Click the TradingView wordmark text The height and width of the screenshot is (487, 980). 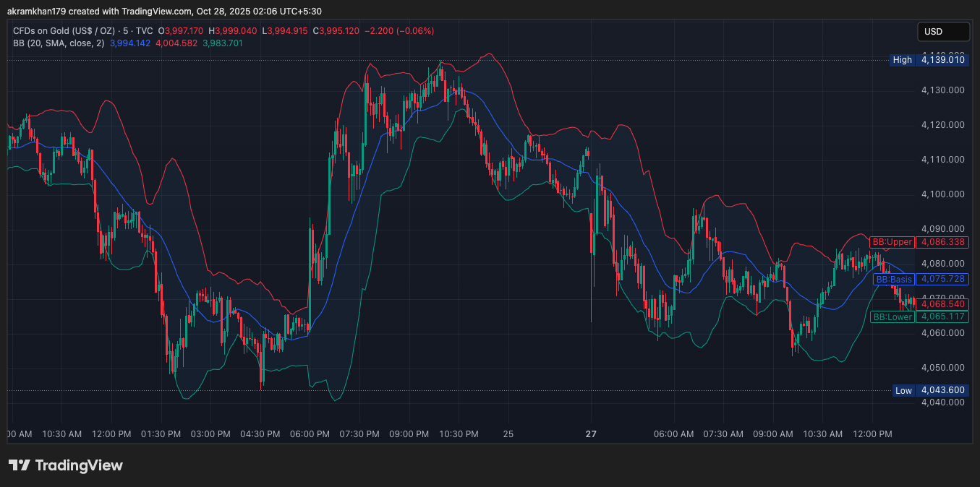pos(80,466)
